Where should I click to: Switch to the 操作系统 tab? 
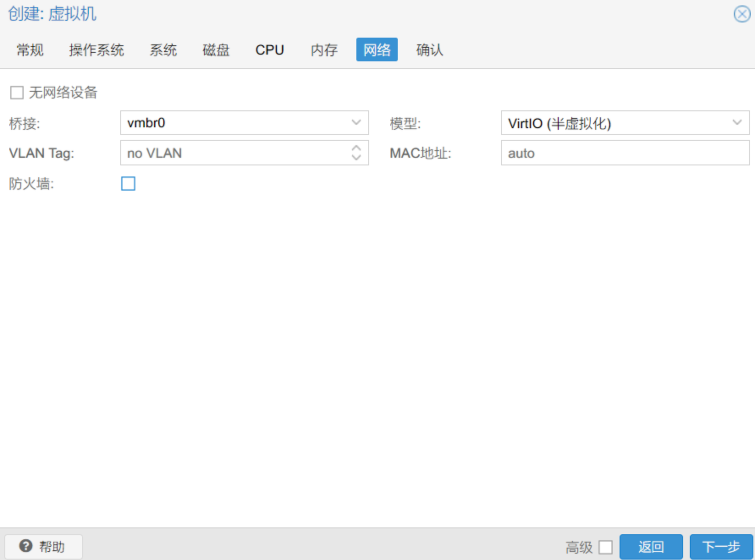pyautogui.click(x=96, y=50)
